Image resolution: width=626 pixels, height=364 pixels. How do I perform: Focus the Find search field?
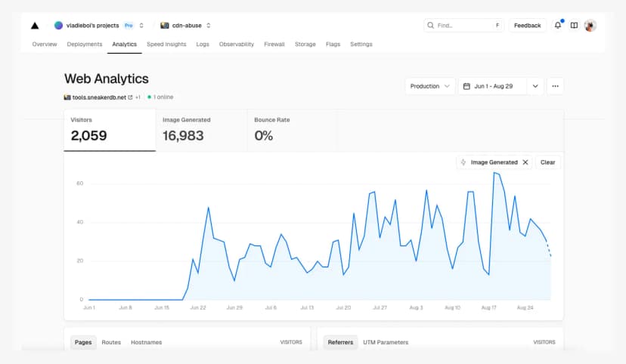coord(463,26)
